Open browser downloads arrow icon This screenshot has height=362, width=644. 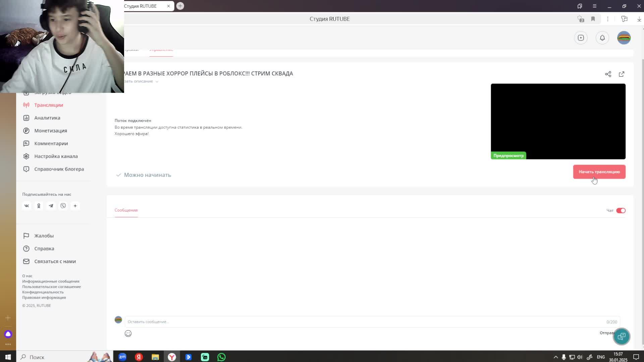click(x=639, y=19)
